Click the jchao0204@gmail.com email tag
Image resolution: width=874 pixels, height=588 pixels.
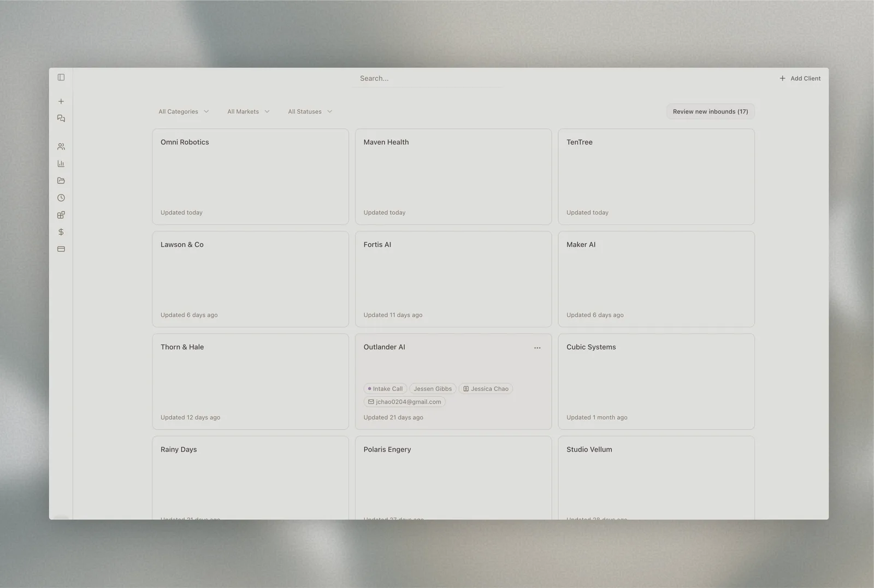coord(404,402)
